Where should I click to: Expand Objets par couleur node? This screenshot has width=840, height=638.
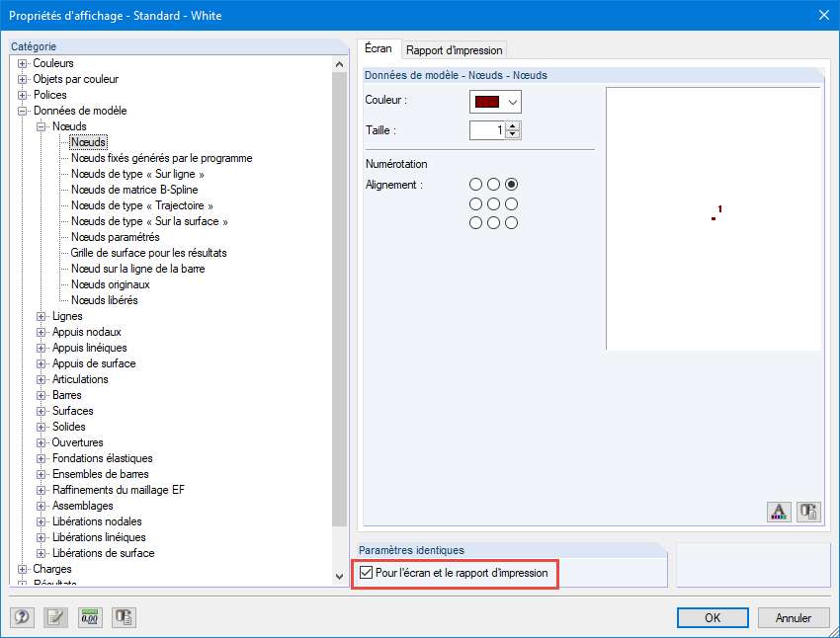click(22, 79)
